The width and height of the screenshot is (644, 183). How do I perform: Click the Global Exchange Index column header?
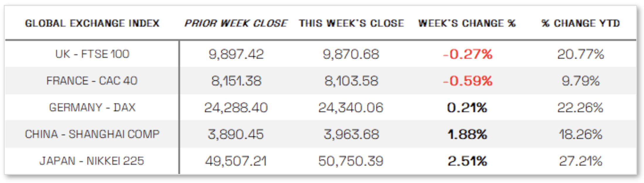tap(92, 23)
